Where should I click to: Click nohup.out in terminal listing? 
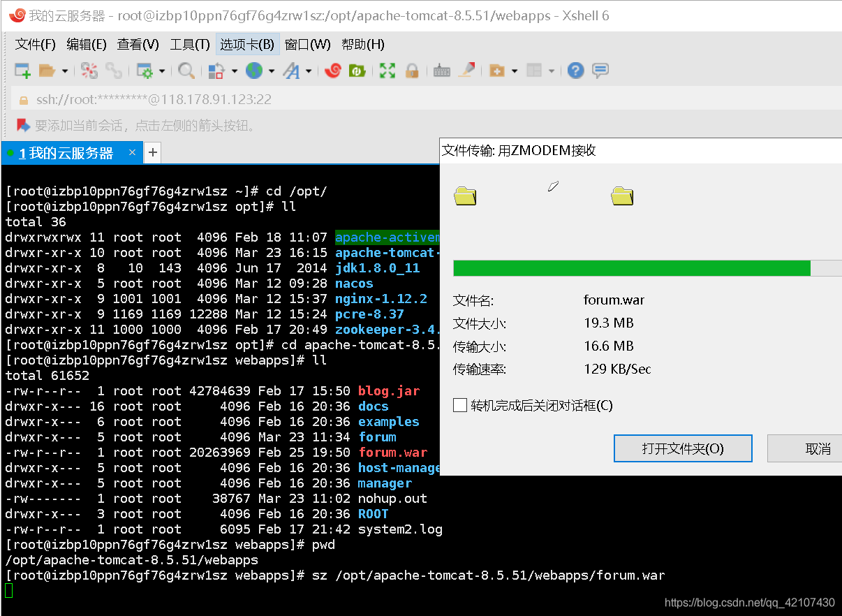coord(392,499)
